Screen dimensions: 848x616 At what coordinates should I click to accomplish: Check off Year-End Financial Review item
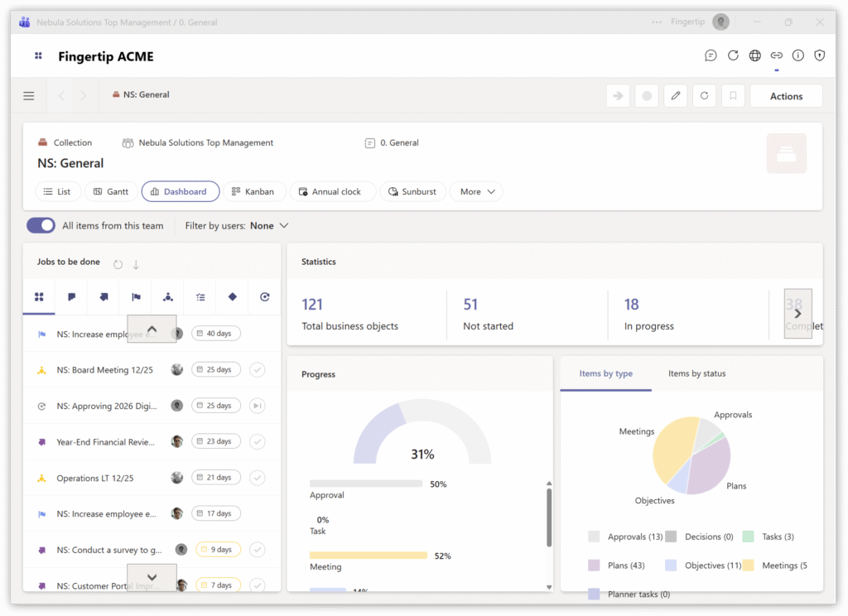[x=258, y=441]
